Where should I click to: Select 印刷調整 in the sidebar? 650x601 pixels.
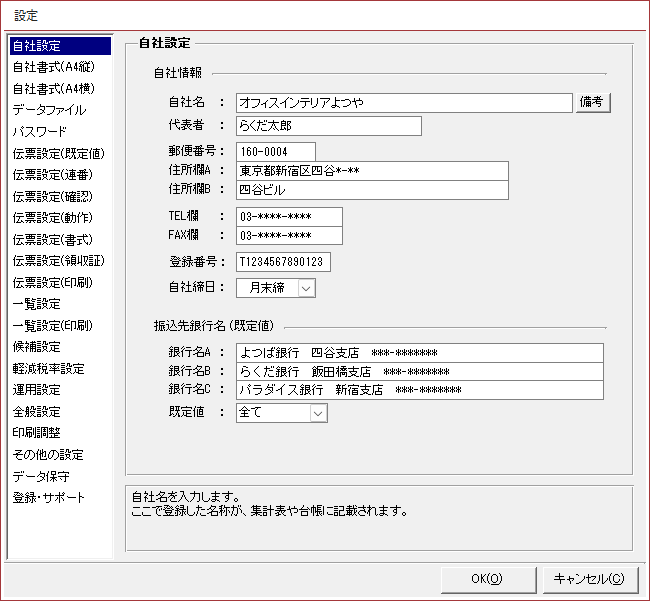pyautogui.click(x=36, y=433)
